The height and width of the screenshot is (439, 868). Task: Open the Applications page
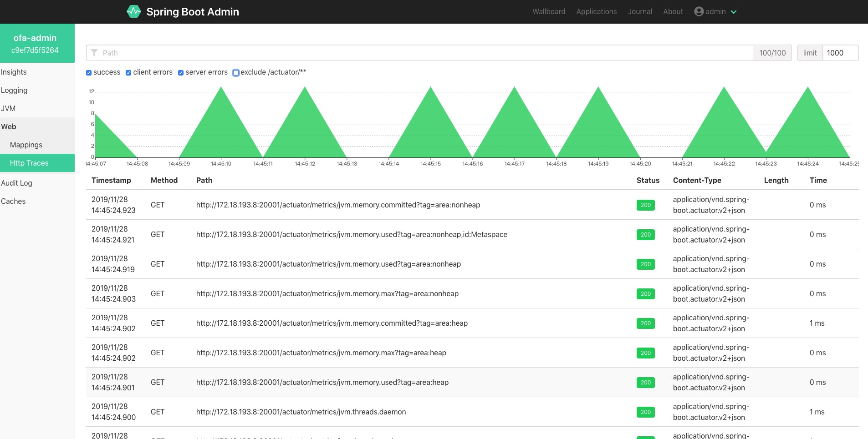596,11
